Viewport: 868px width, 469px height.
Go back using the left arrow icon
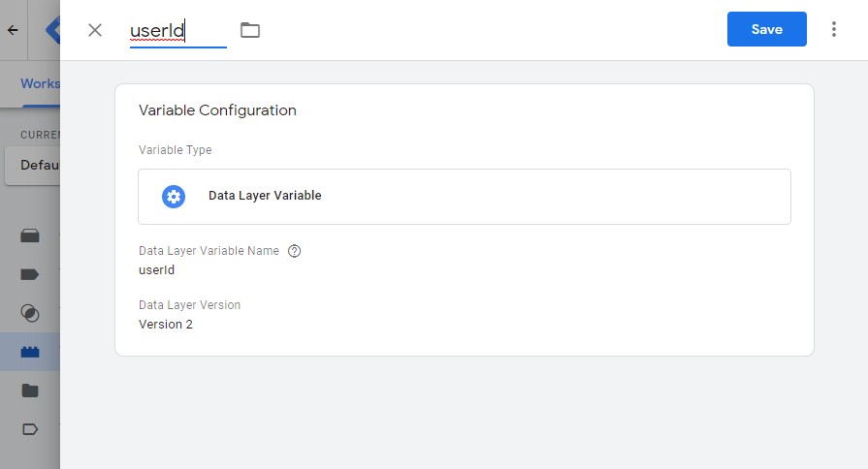point(13,30)
